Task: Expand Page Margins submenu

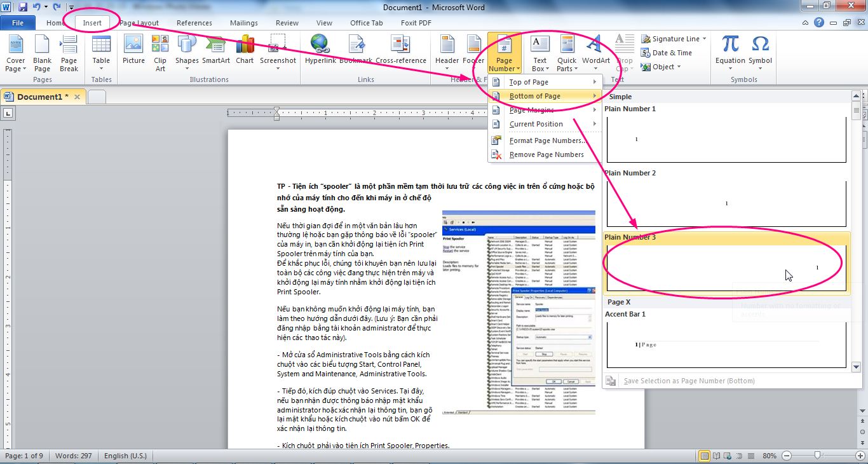Action: (545, 110)
